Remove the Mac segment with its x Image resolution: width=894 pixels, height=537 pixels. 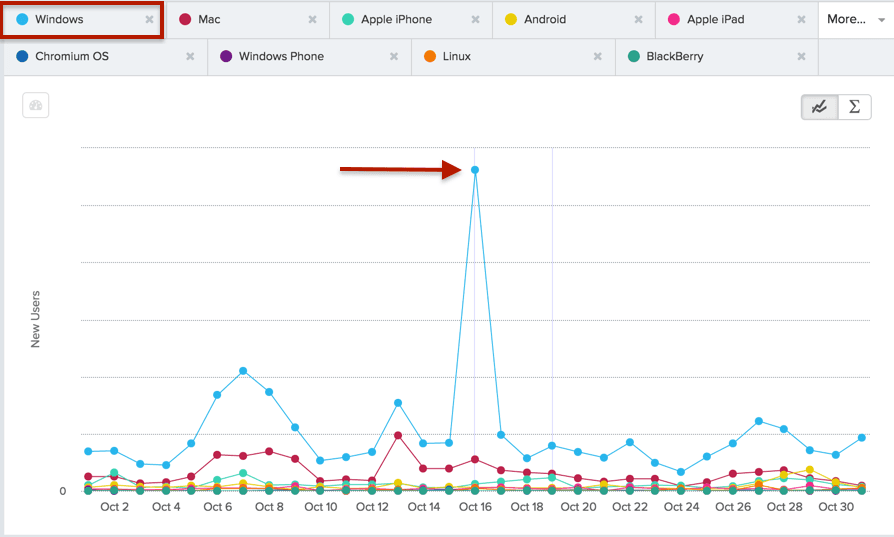click(x=312, y=19)
